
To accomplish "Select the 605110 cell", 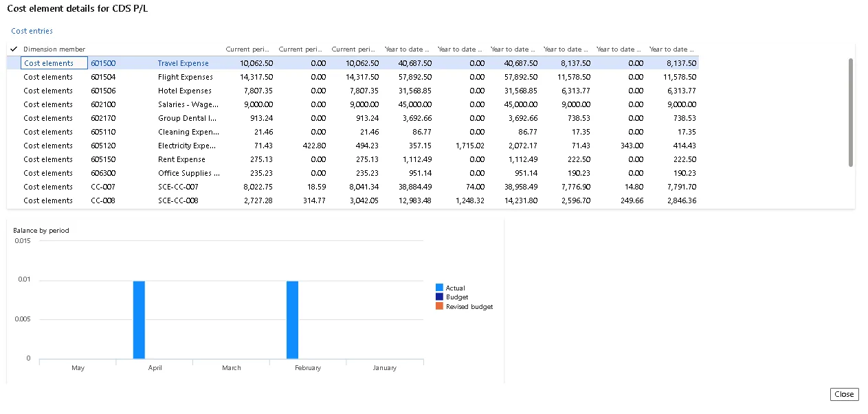I will point(103,132).
